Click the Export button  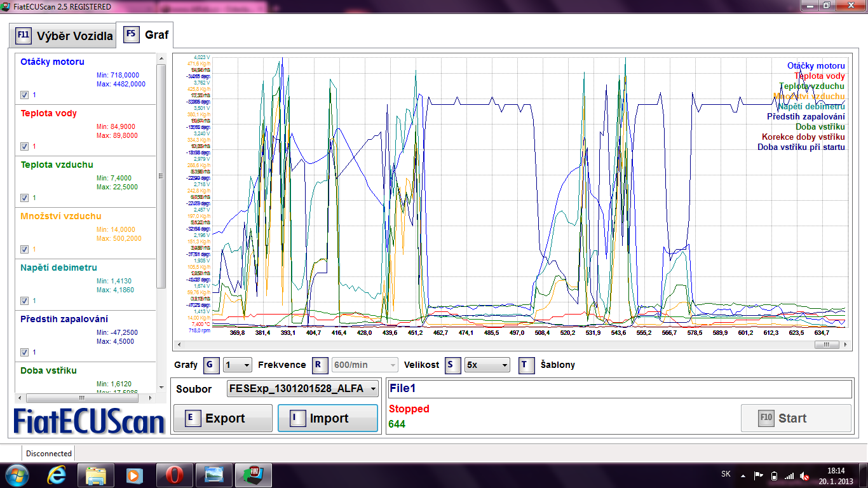[x=222, y=418]
